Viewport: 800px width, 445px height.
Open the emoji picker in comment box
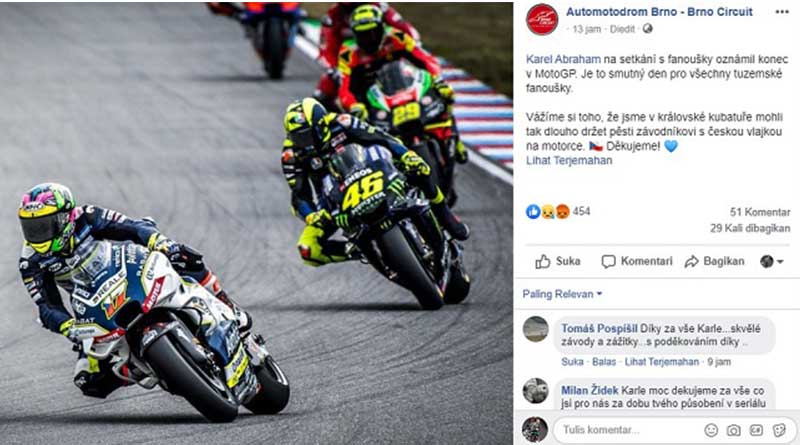tap(711, 430)
